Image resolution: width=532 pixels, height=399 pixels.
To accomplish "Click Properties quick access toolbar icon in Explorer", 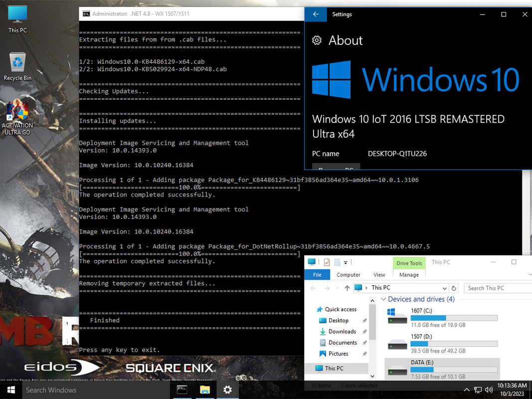I will 327,262.
